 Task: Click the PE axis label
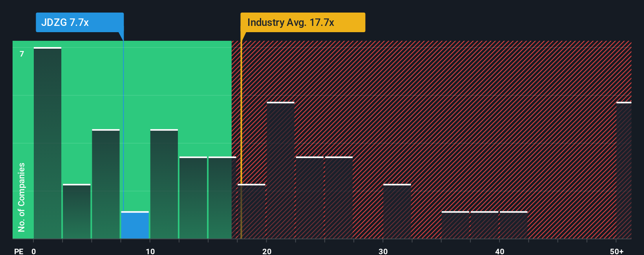click(x=18, y=251)
